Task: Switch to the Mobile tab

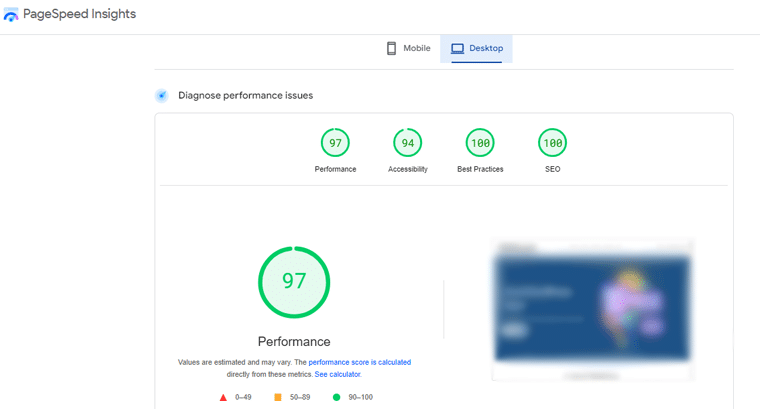Action: pyautogui.click(x=409, y=48)
